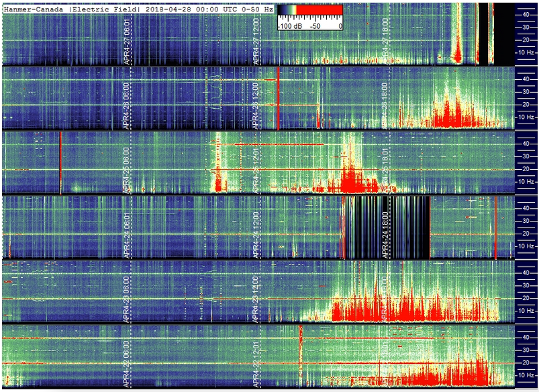
Task: Select the "-50" label on the legend
Action: [x=315, y=26]
